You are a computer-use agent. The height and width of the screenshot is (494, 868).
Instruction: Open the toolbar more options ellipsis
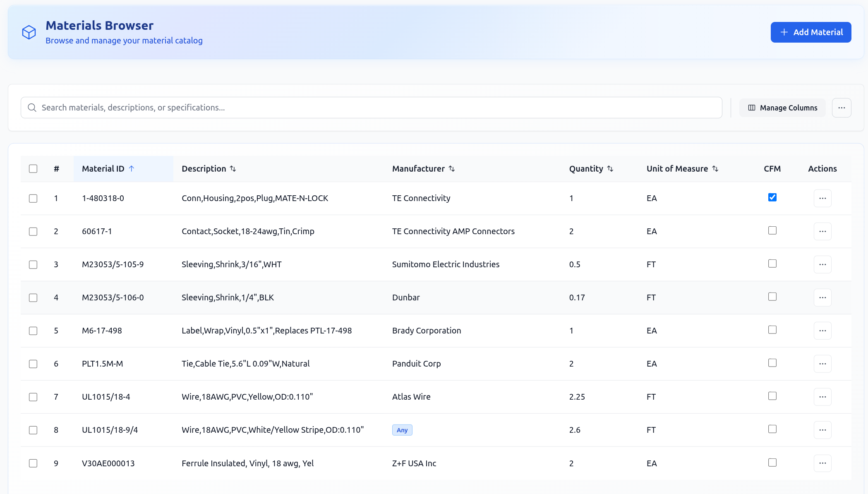(842, 108)
